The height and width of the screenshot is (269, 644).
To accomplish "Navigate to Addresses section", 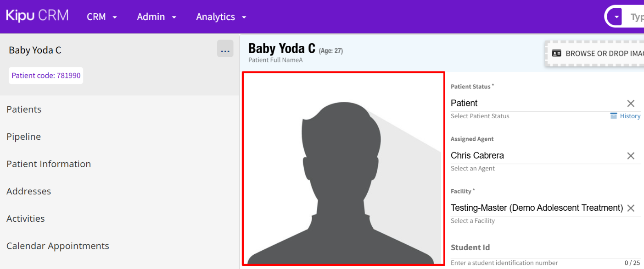I will point(29,192).
